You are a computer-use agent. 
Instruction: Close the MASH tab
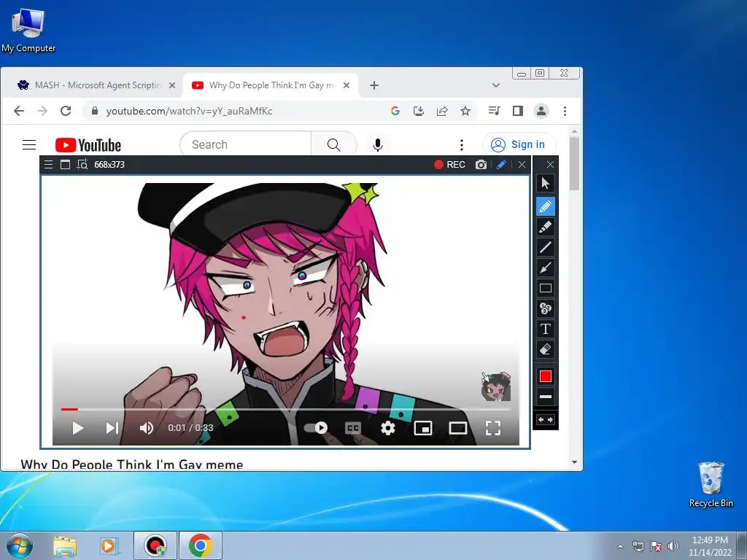click(172, 85)
